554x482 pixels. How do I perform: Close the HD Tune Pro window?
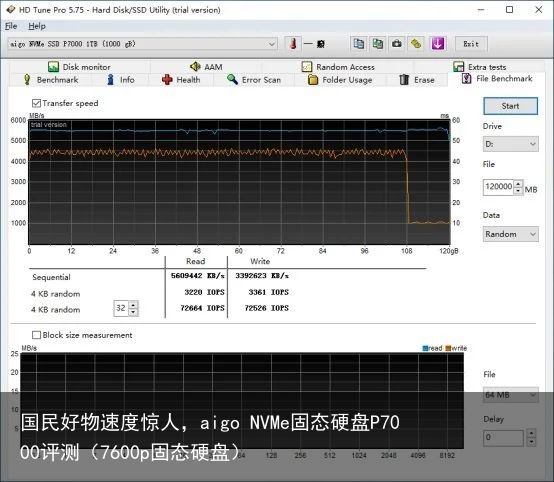(539, 10)
